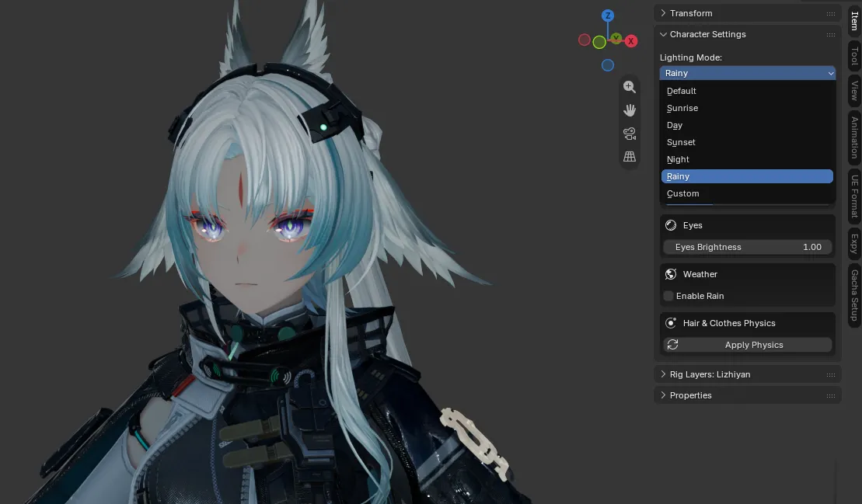862x504 pixels.
Task: Click the large negative Y green circle gizmo
Action: coord(599,42)
